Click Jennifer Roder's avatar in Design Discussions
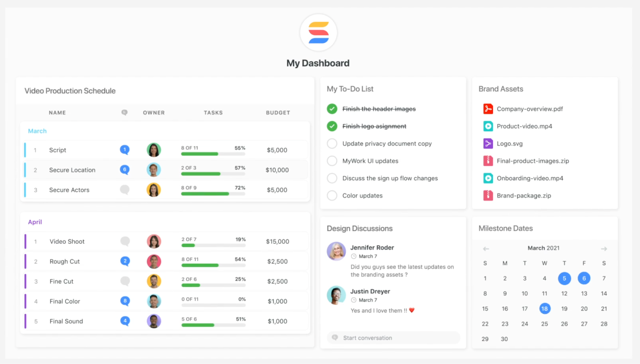Screen dimensions: 640x364 point(336,251)
